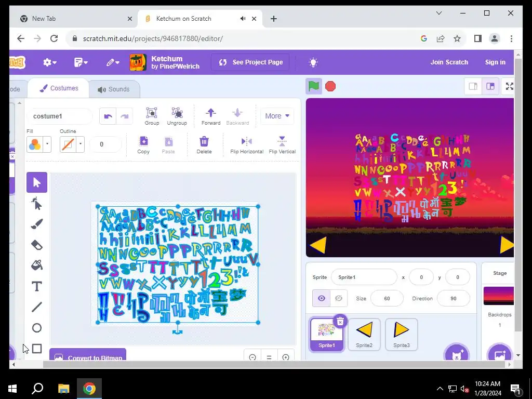Open the Settings gear menu
Screen dimensions: 532x399
tap(49, 62)
